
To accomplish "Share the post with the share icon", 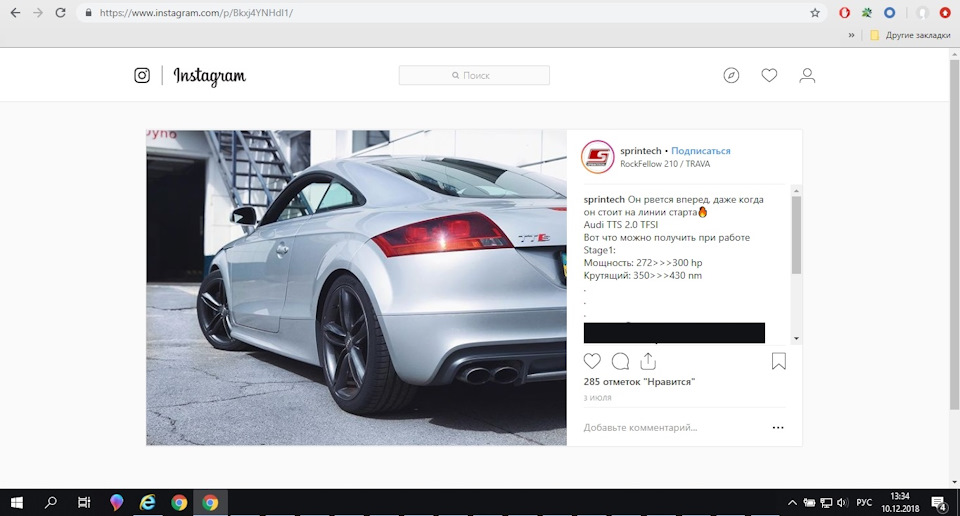I will click(x=648, y=361).
